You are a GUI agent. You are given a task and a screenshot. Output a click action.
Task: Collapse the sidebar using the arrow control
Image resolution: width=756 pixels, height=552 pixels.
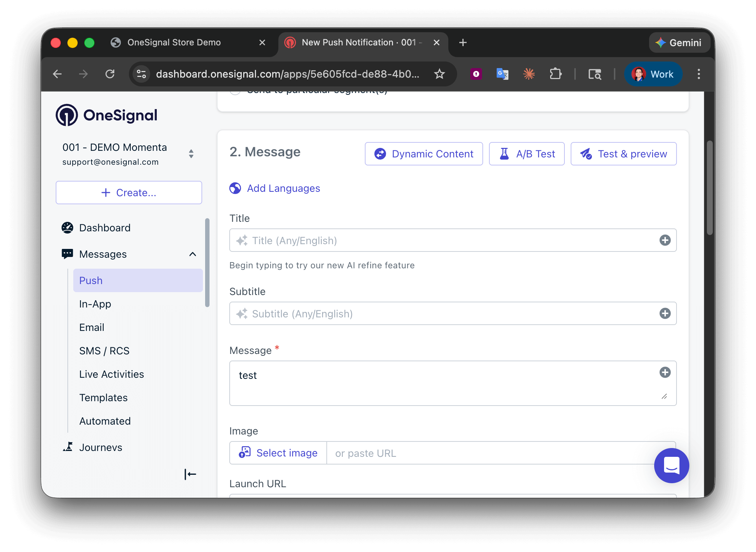190,474
